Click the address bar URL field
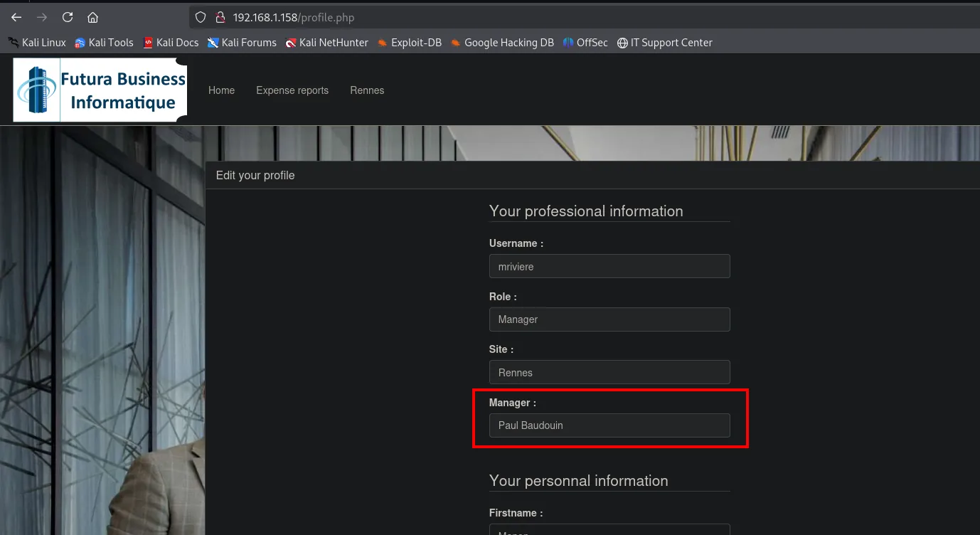980x535 pixels. pyautogui.click(x=583, y=17)
